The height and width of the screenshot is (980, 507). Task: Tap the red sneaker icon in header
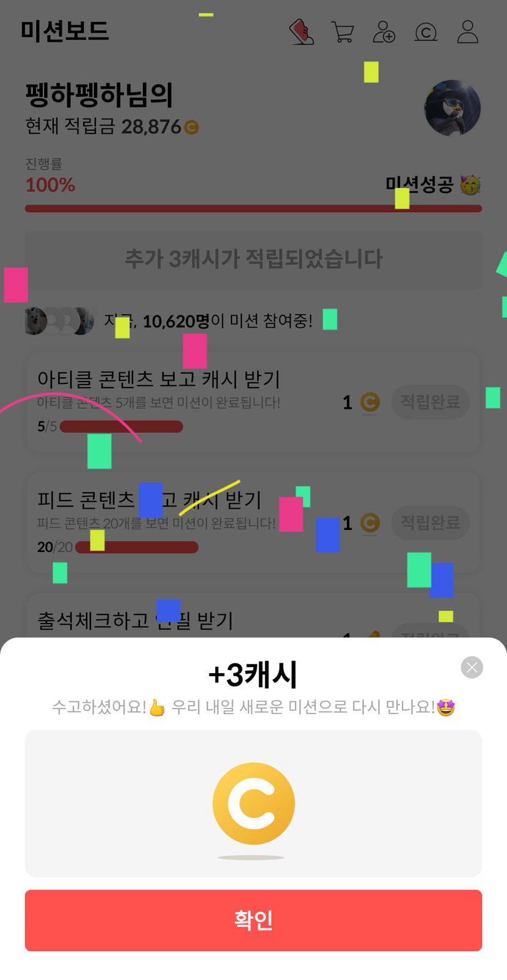[x=302, y=32]
